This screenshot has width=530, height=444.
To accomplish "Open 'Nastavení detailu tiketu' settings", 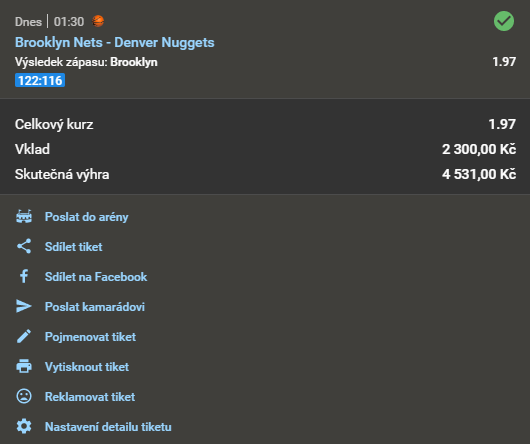I will [x=108, y=427].
